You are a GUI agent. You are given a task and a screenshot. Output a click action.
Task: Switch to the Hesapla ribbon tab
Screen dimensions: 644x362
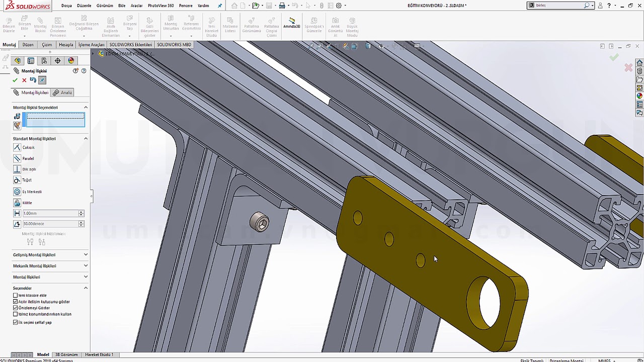tap(66, 45)
